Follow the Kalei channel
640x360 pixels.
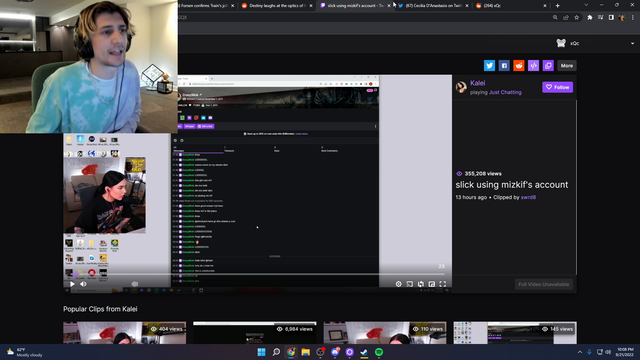558,87
